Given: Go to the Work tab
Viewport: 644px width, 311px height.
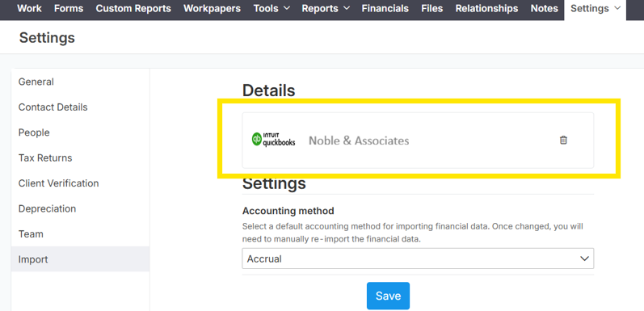Looking at the screenshot, I should [29, 8].
